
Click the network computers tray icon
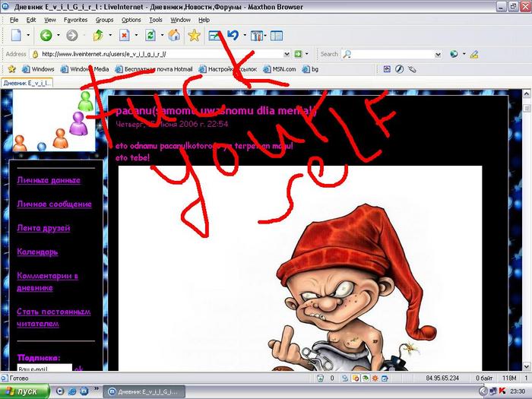[x=493, y=391]
